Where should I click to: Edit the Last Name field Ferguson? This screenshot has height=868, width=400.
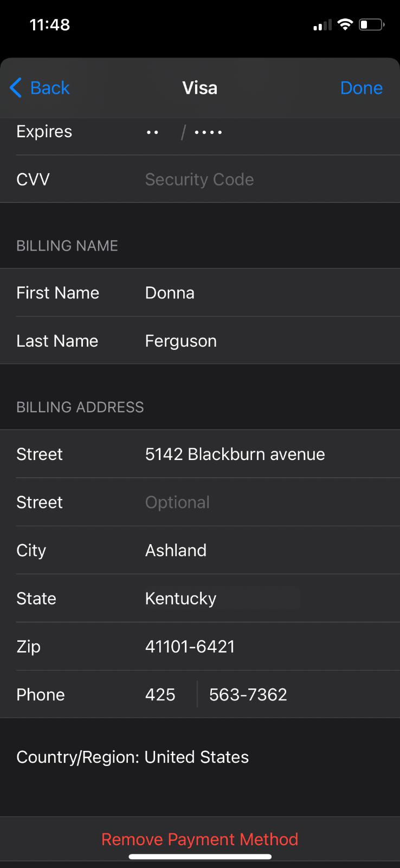point(181,341)
